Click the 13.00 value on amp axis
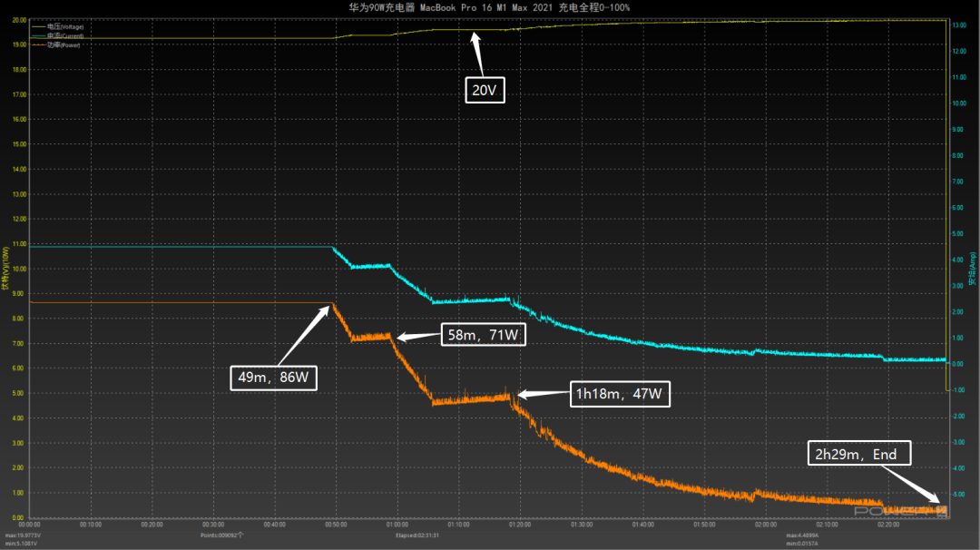 (x=959, y=25)
